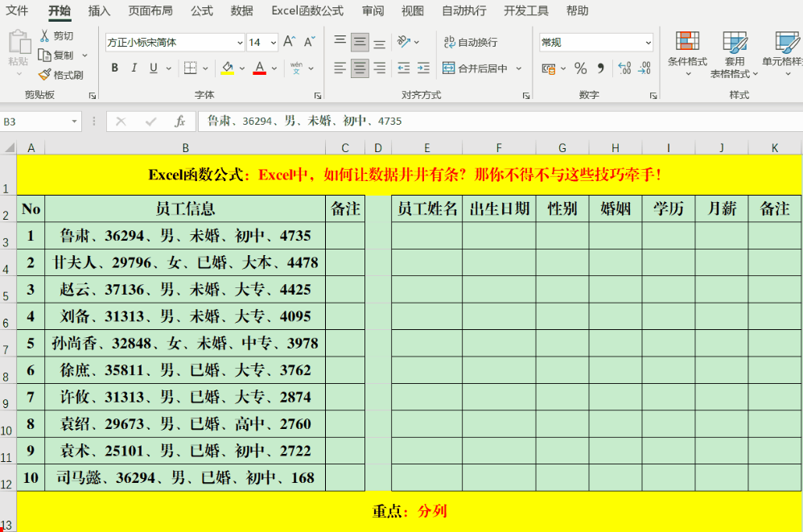Click the insert function fx icon
Screen dimensions: 803x532
[x=179, y=122]
